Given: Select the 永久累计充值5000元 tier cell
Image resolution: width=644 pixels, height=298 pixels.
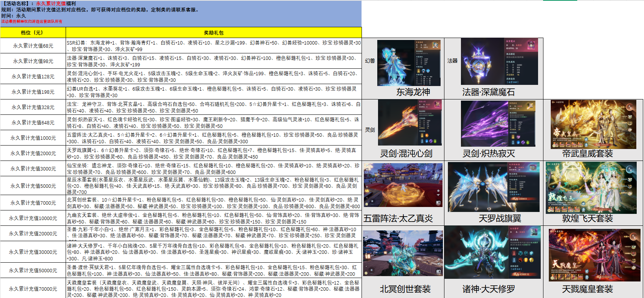Looking at the screenshot, I should click(x=33, y=186).
